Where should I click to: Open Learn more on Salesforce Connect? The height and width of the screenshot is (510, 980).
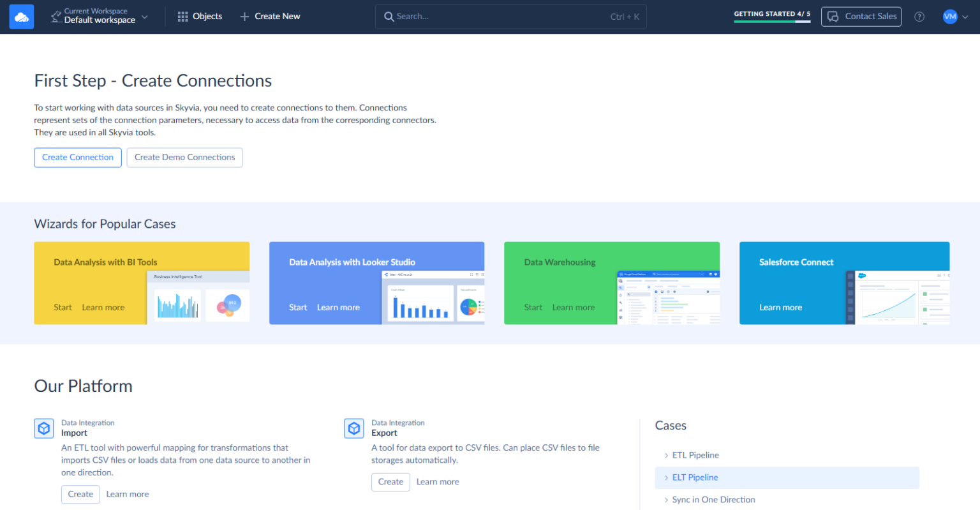[x=780, y=307]
